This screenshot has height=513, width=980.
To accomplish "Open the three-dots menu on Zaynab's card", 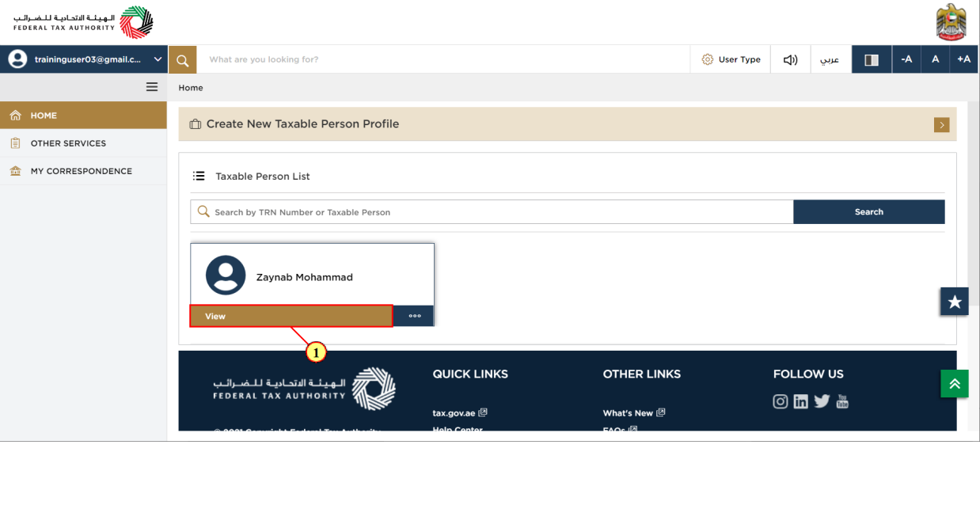I will click(x=414, y=316).
